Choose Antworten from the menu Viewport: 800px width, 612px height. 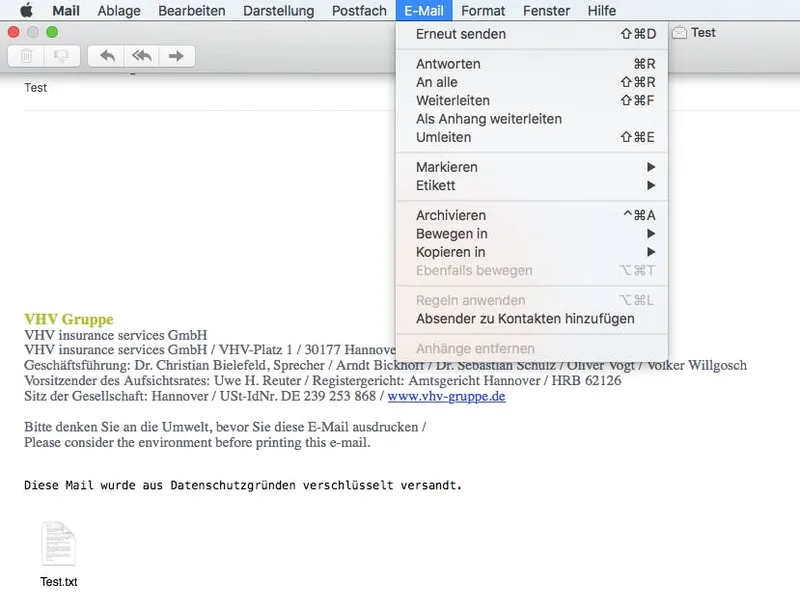pyautogui.click(x=532, y=64)
